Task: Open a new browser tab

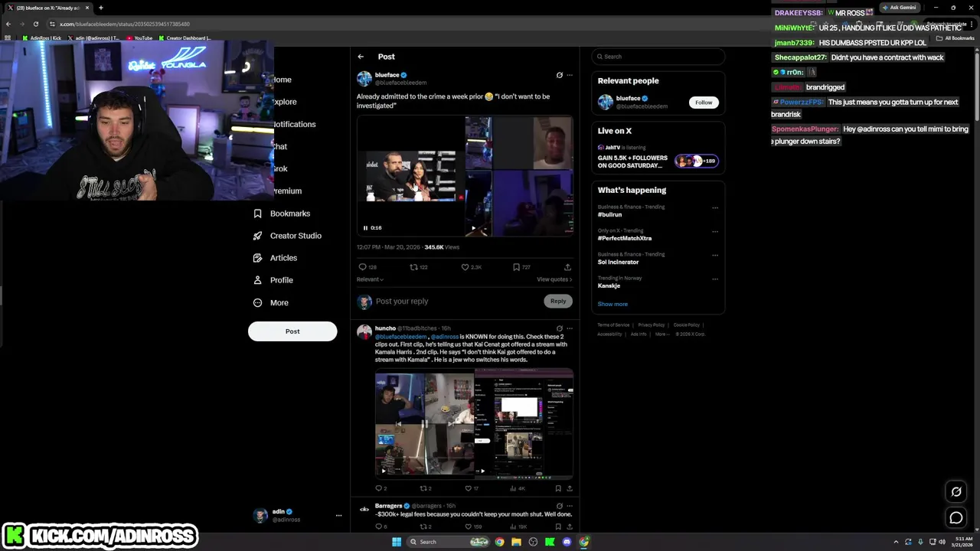Action: point(100,8)
